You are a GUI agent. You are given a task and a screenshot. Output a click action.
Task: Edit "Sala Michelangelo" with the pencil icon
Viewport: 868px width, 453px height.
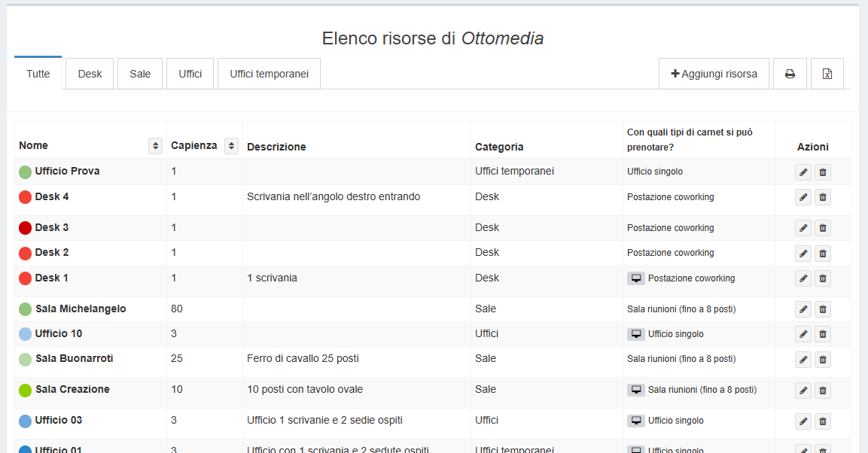coord(803,309)
